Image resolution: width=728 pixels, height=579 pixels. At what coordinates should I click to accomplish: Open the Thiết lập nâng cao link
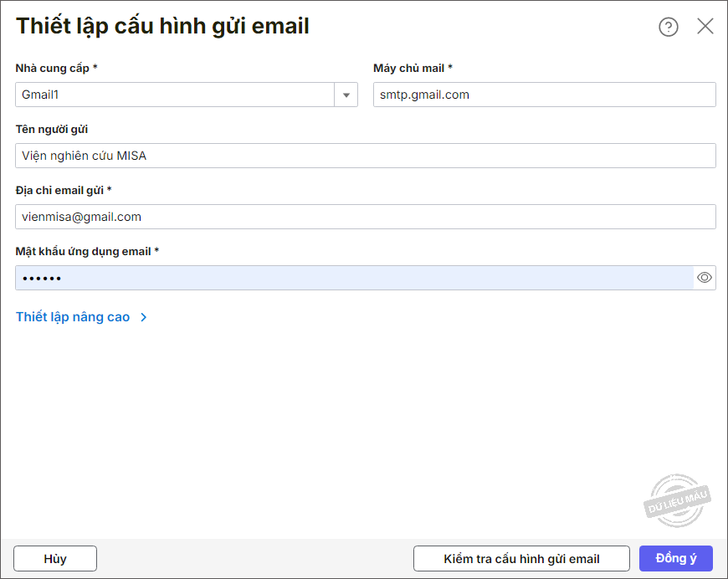(74, 318)
